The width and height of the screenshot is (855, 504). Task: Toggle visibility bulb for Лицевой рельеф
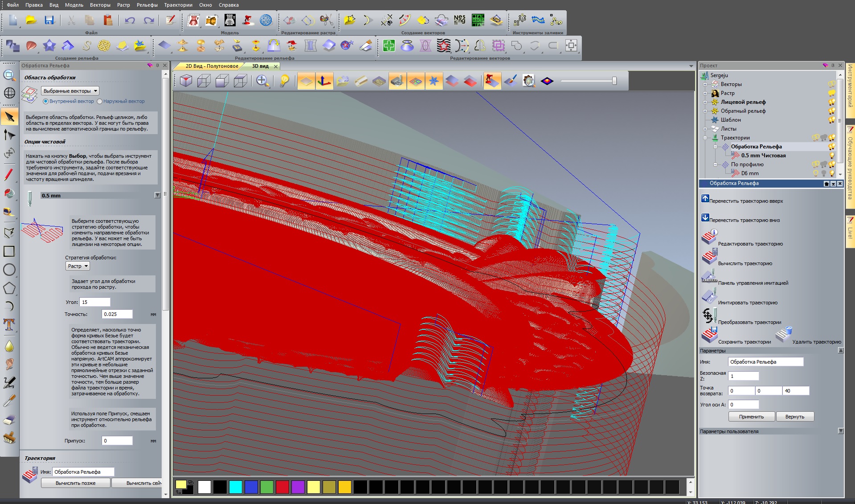831,102
